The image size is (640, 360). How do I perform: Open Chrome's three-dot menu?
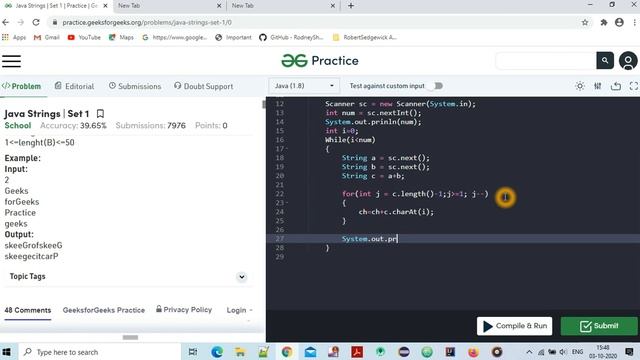tap(635, 22)
